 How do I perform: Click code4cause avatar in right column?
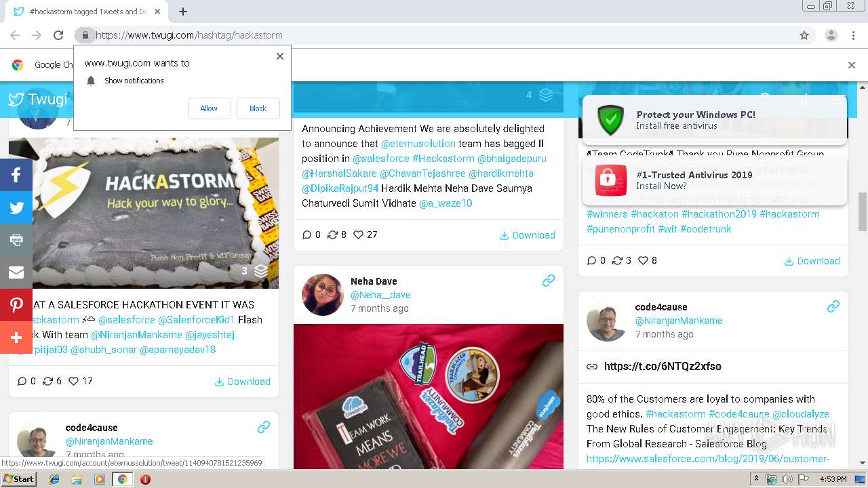[x=608, y=321]
